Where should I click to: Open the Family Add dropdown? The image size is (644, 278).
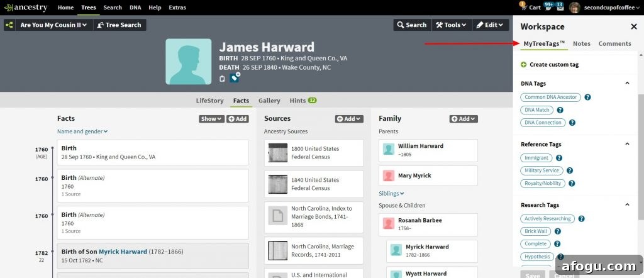tap(464, 119)
